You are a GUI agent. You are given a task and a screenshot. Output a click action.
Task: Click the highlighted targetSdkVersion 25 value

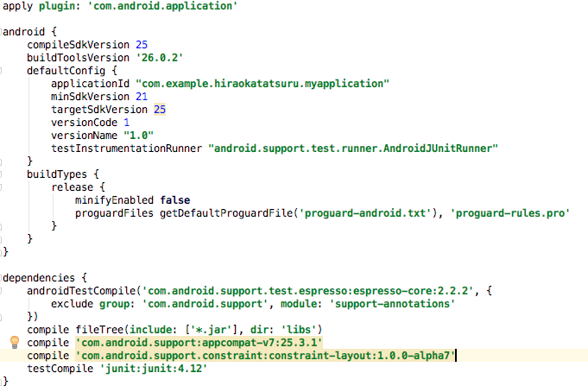(x=160, y=110)
